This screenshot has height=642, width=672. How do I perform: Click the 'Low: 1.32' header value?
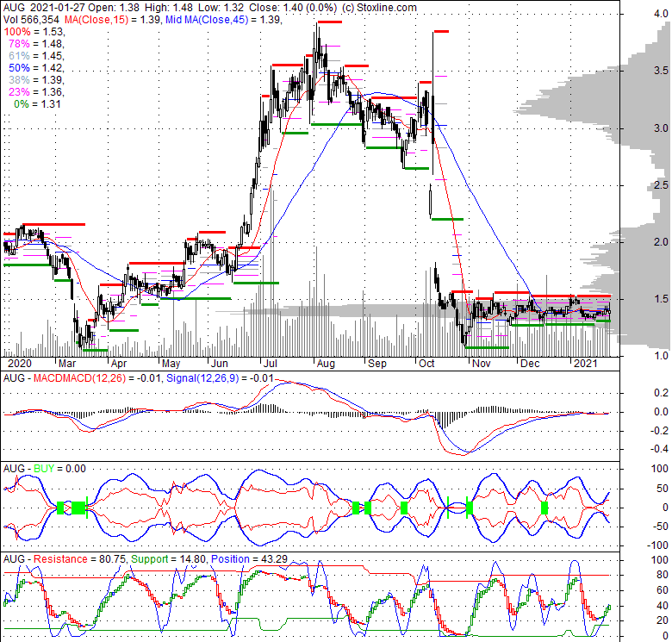[221, 8]
